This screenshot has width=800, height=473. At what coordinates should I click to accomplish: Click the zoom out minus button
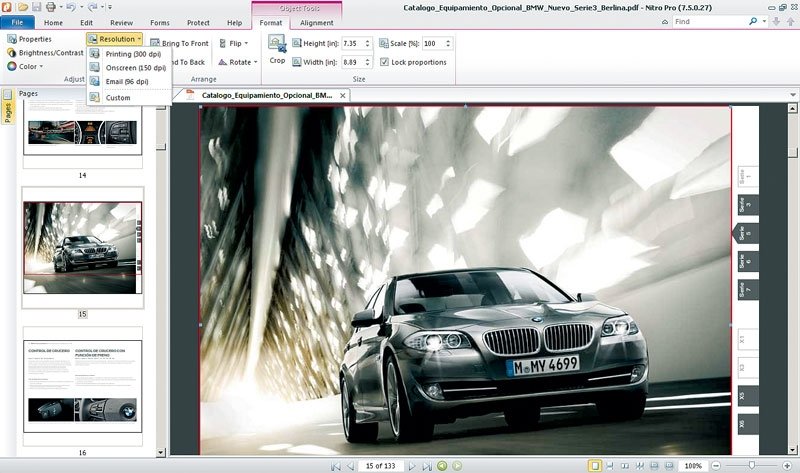[716, 465]
